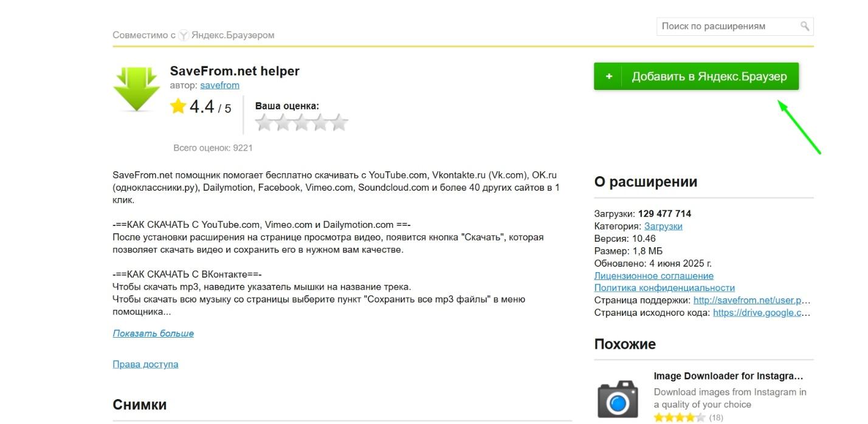The width and height of the screenshot is (868, 424).
Task: Click the 'О расширении' heading
Action: point(646,182)
